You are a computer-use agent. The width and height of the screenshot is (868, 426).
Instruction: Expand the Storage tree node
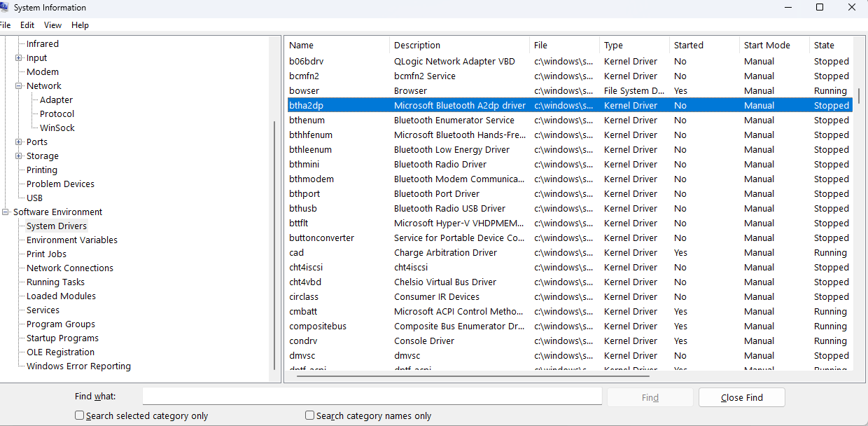(19, 156)
